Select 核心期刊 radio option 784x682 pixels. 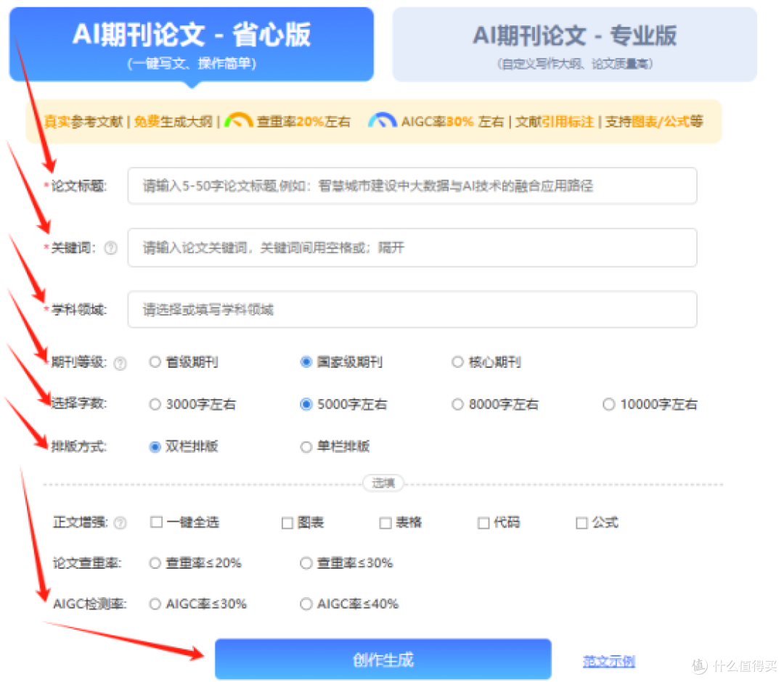click(457, 362)
